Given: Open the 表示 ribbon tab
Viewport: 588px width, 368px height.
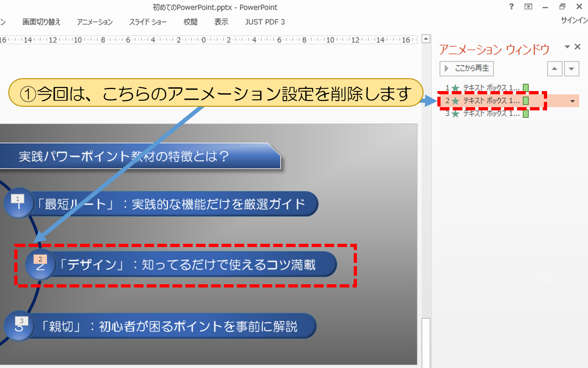Looking at the screenshot, I should click(221, 22).
